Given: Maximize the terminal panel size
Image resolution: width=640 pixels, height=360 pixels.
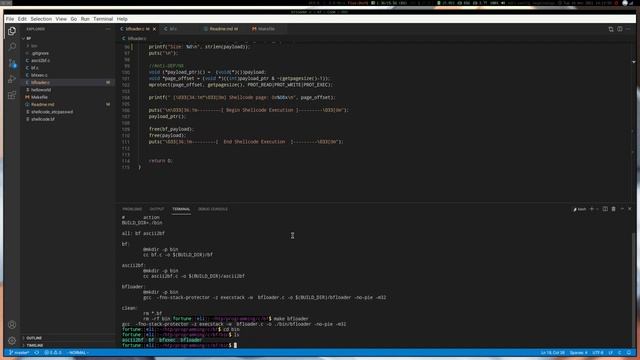Looking at the screenshot, I should point(622,209).
